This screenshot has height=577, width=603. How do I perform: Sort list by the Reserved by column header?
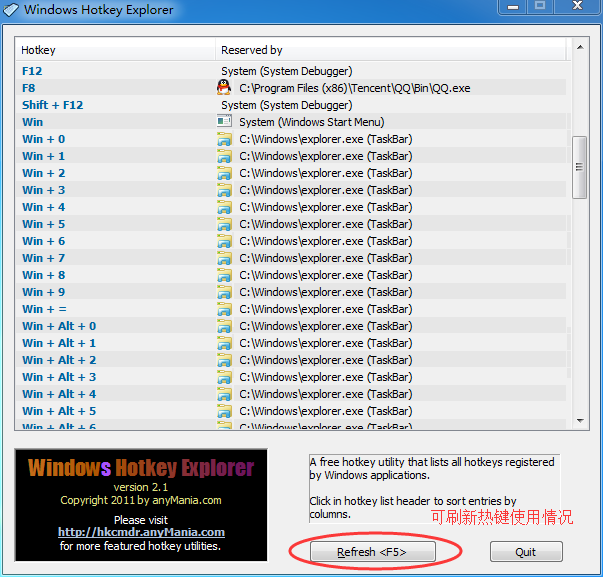pyautogui.click(x=391, y=50)
